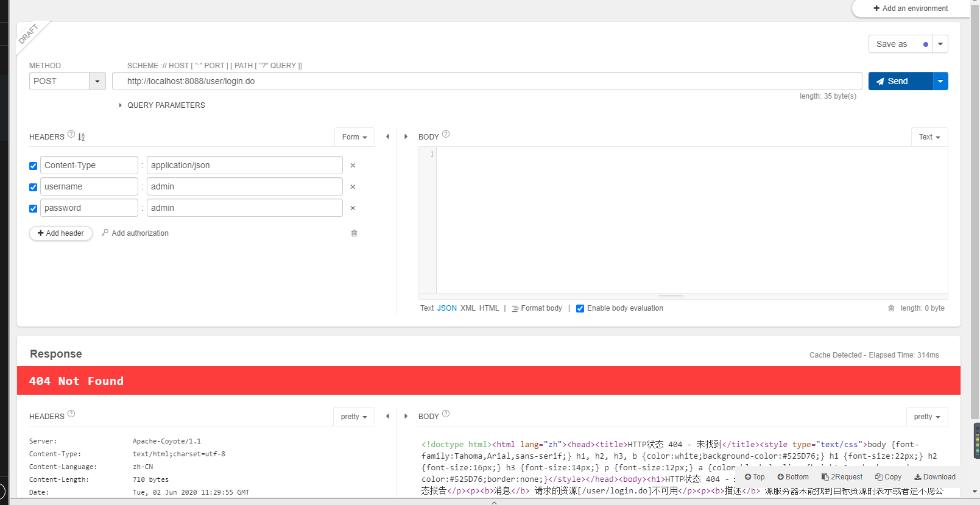
Task: Switch body format to JSON
Action: [447, 308]
